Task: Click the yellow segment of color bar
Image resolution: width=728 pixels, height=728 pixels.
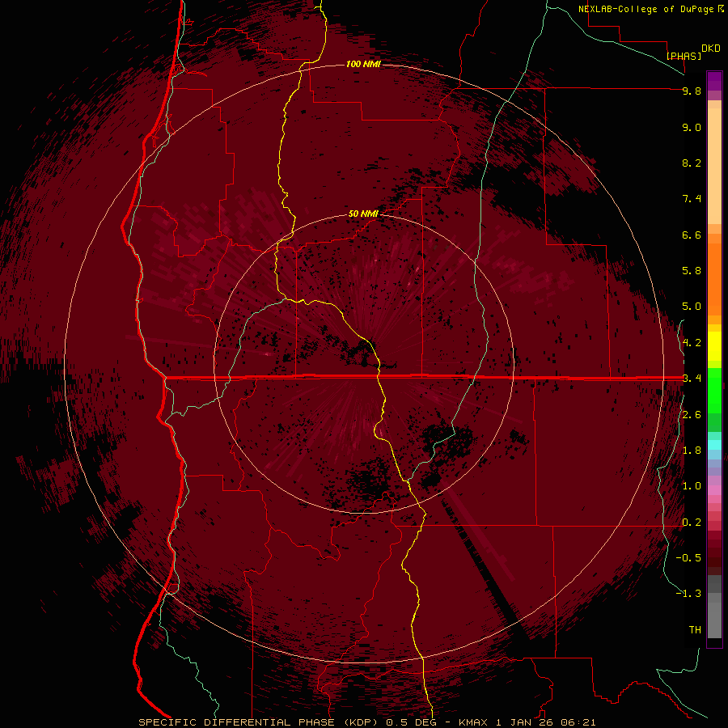Action: [x=714, y=346]
